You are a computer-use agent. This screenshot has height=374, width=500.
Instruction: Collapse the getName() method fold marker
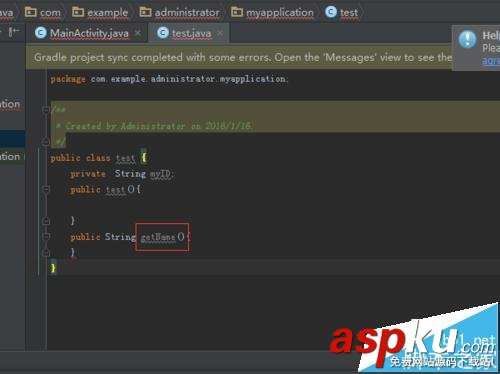click(x=46, y=236)
